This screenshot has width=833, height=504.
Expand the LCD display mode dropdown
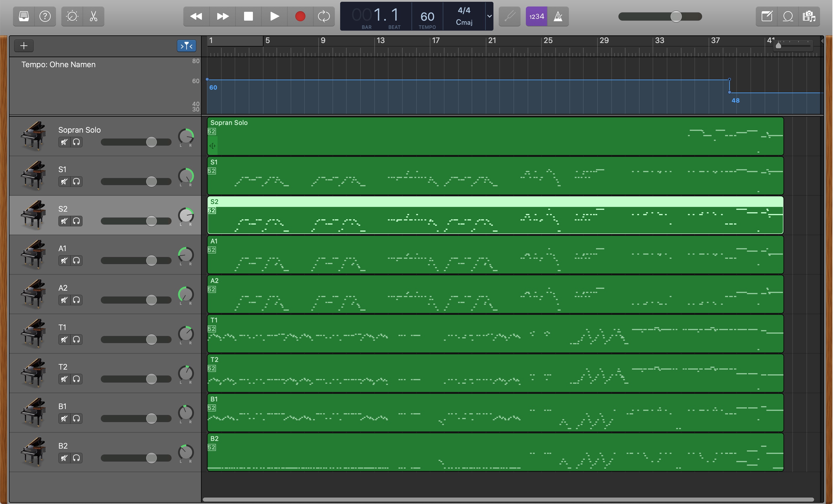pos(489,16)
